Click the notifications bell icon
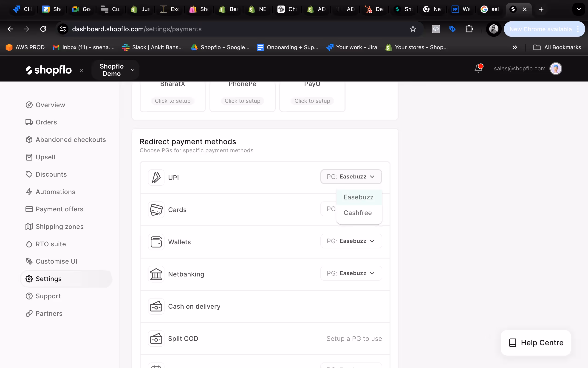The image size is (588, 368). [x=478, y=68]
